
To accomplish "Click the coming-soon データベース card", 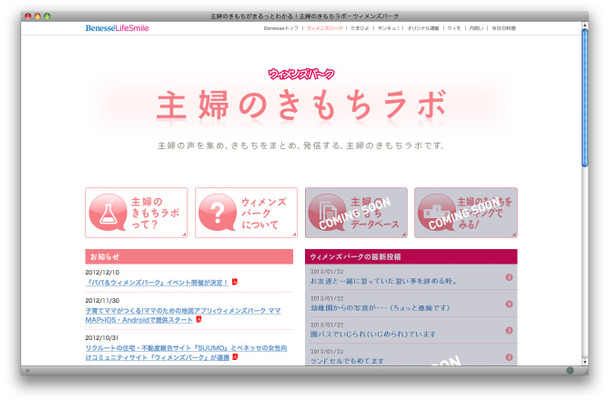I will (356, 212).
